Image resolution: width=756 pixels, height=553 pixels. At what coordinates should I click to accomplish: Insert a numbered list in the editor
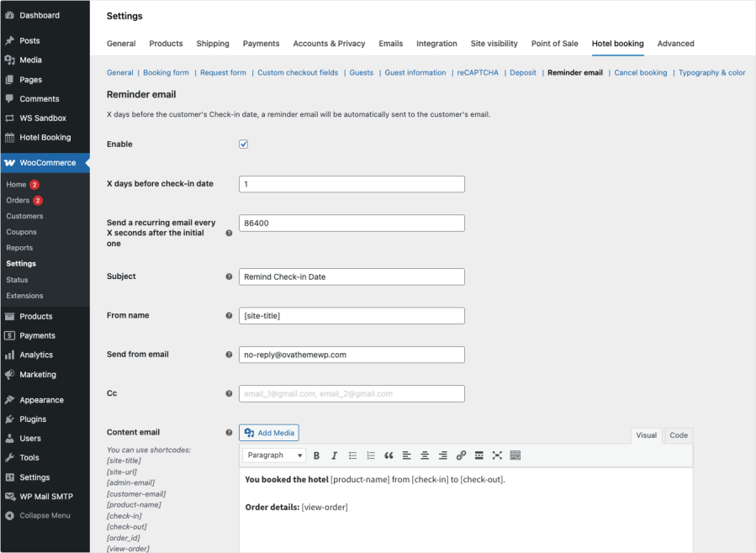tap(370, 456)
